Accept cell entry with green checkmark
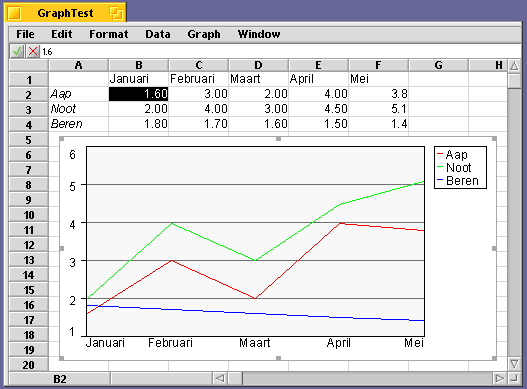Screen dimensions: 527x389 tap(16, 51)
